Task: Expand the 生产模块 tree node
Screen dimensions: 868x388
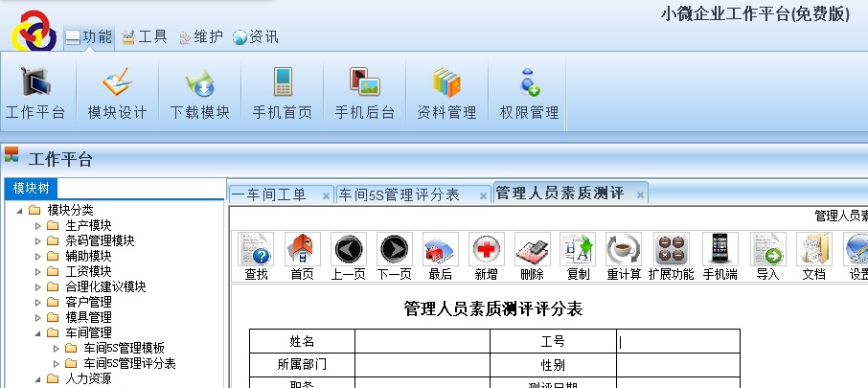Action: click(37, 226)
